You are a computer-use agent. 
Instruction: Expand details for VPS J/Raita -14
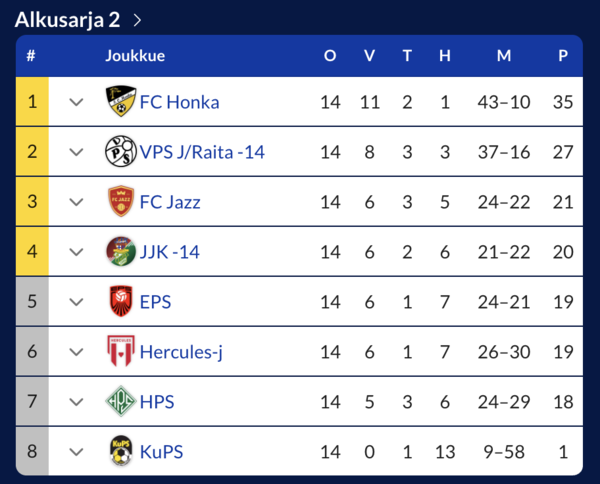(77, 152)
